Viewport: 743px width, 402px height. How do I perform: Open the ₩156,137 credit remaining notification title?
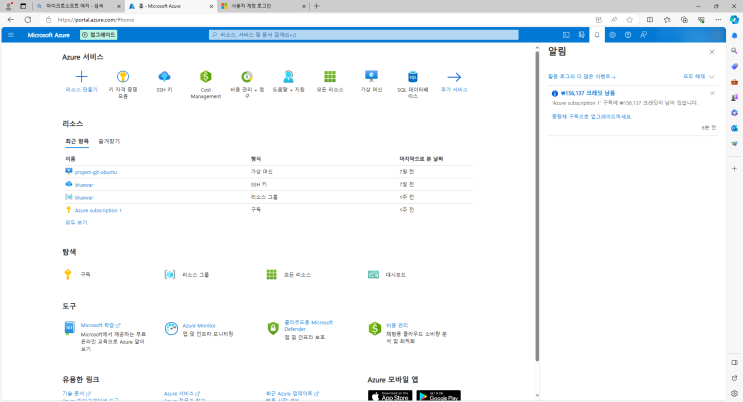(x=588, y=93)
